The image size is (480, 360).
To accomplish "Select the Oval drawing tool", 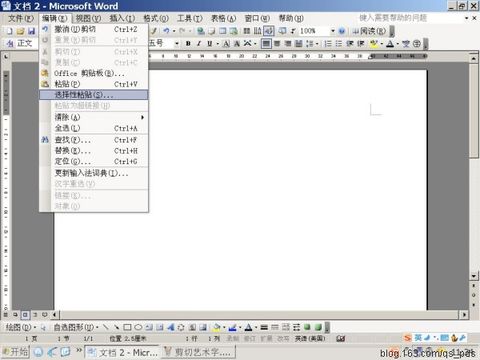I will pos(138,327).
